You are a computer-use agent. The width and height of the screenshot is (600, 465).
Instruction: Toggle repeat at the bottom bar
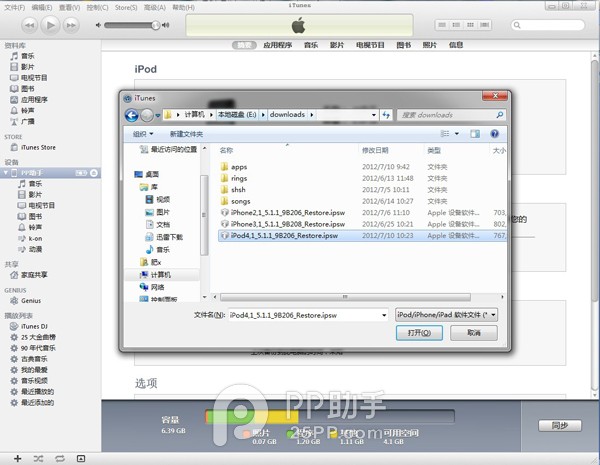(x=60, y=458)
